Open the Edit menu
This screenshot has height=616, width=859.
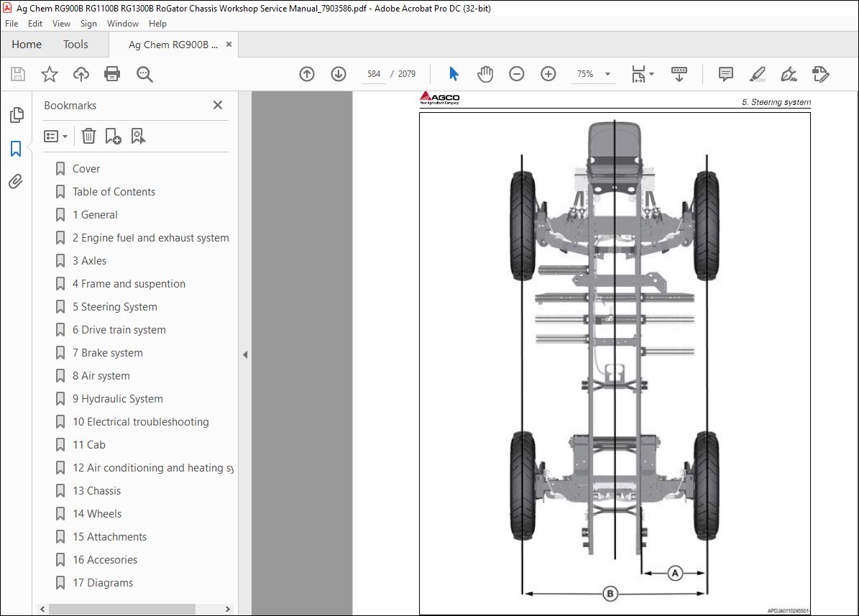(x=35, y=24)
